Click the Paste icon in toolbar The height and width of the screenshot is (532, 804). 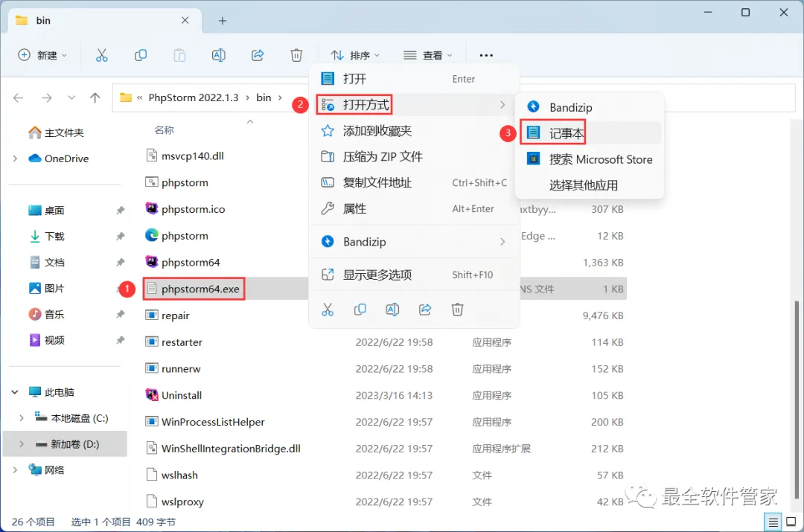click(179, 55)
